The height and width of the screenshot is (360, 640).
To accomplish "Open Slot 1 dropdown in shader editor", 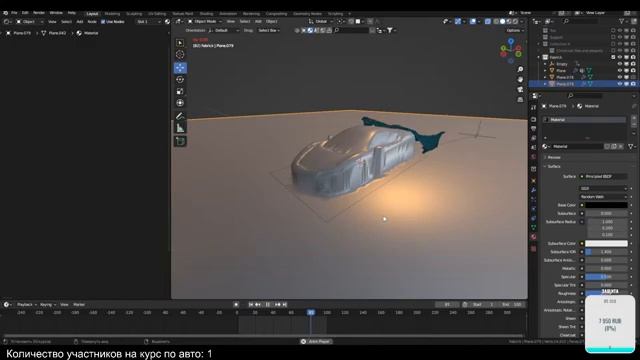I will click(149, 22).
